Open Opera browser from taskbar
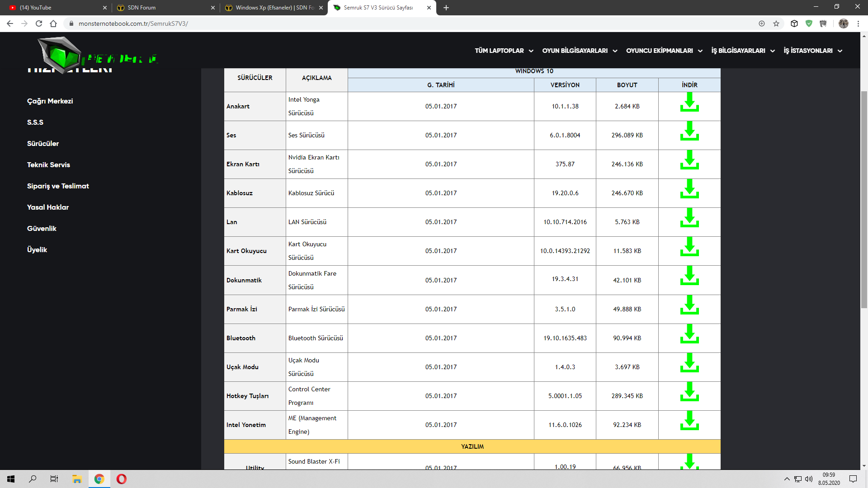Viewport: 868px width, 488px height. coord(122,479)
